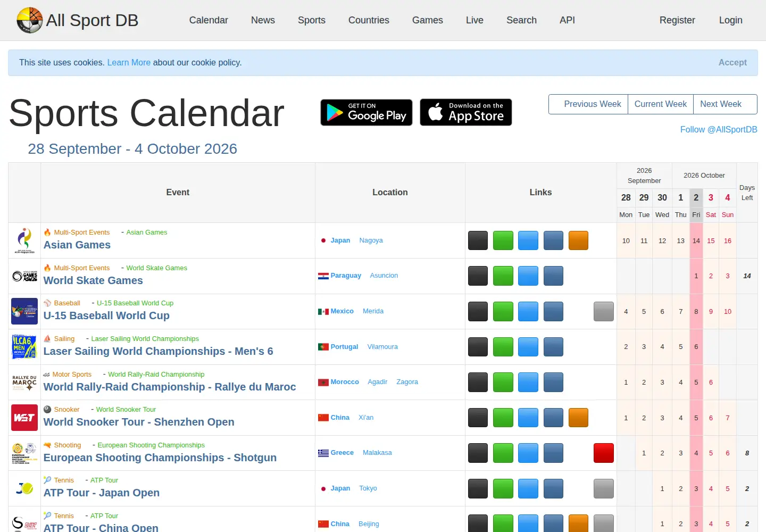Click the grey link square in Japan Open row

[x=604, y=488]
